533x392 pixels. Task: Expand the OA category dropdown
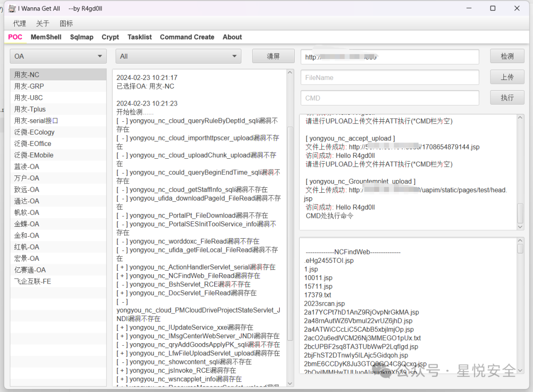tap(58, 56)
